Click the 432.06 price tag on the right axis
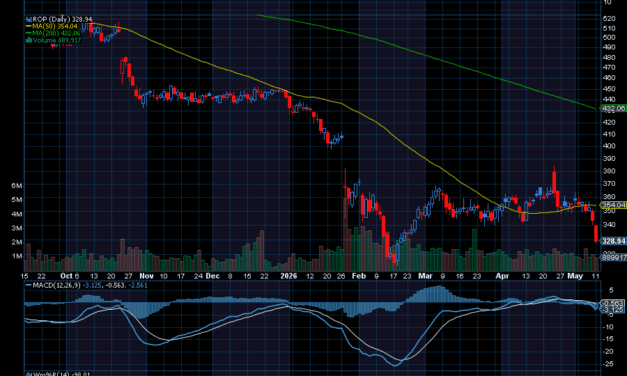This screenshot has width=627, height=376. tap(614, 108)
